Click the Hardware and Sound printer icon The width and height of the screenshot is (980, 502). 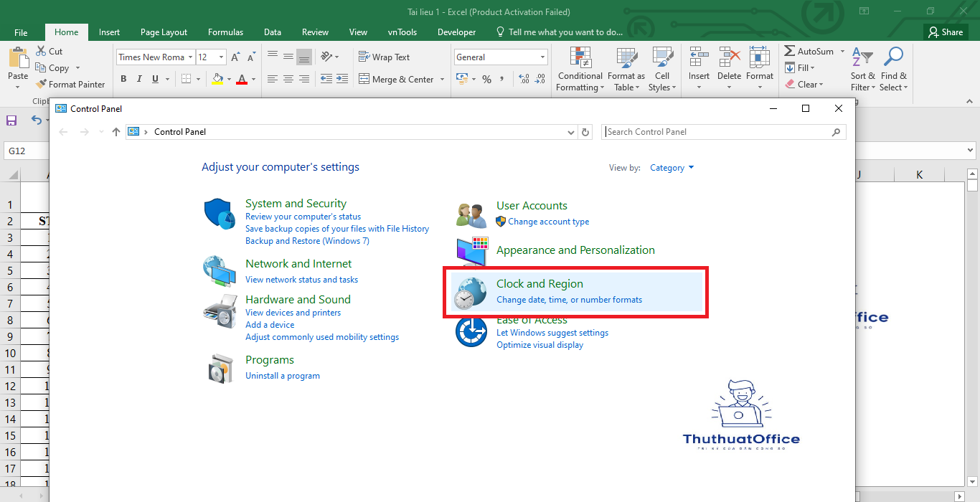219,311
